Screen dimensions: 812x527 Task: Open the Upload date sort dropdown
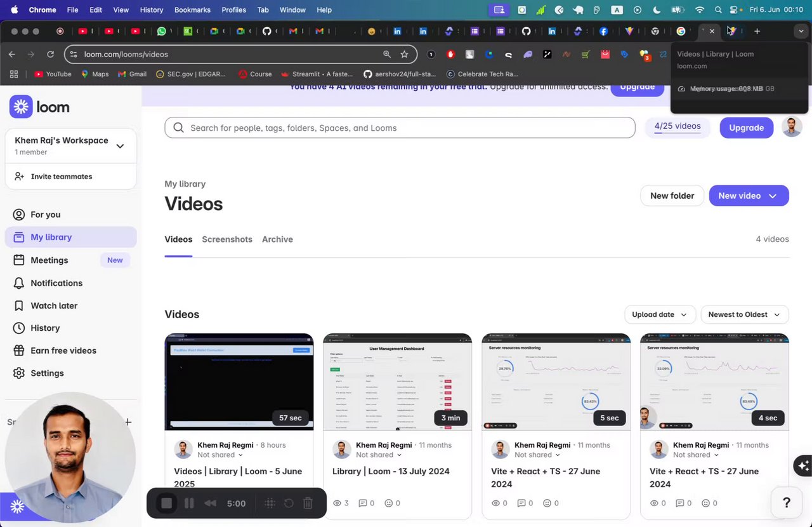pos(660,314)
